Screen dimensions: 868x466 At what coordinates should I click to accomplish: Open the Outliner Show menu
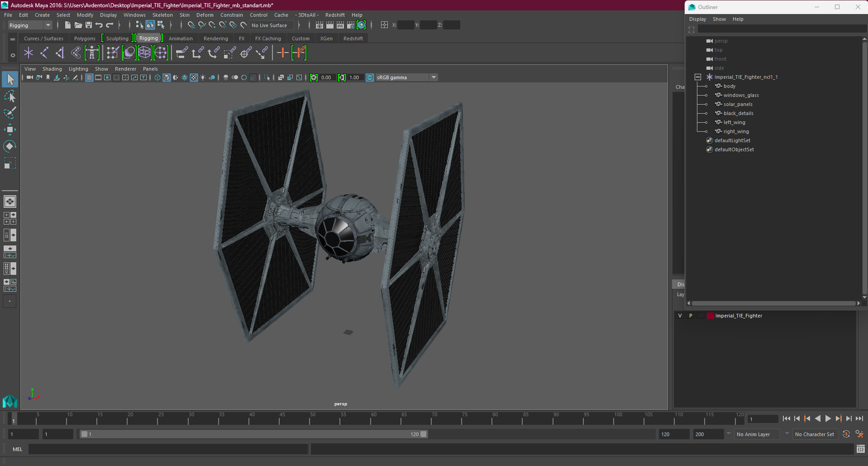[x=719, y=19]
